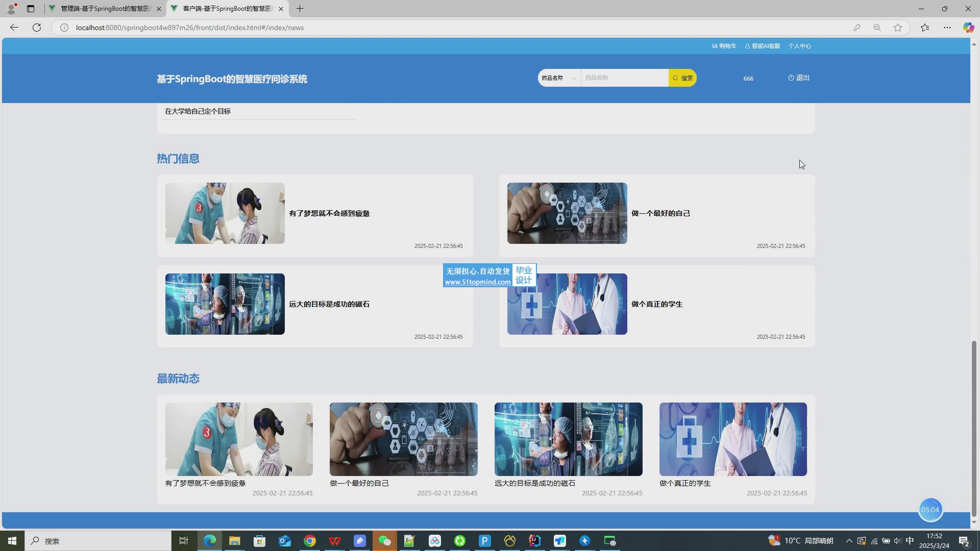
Task: Open the 做一个最好的自己 hot news card
Action: (x=660, y=213)
